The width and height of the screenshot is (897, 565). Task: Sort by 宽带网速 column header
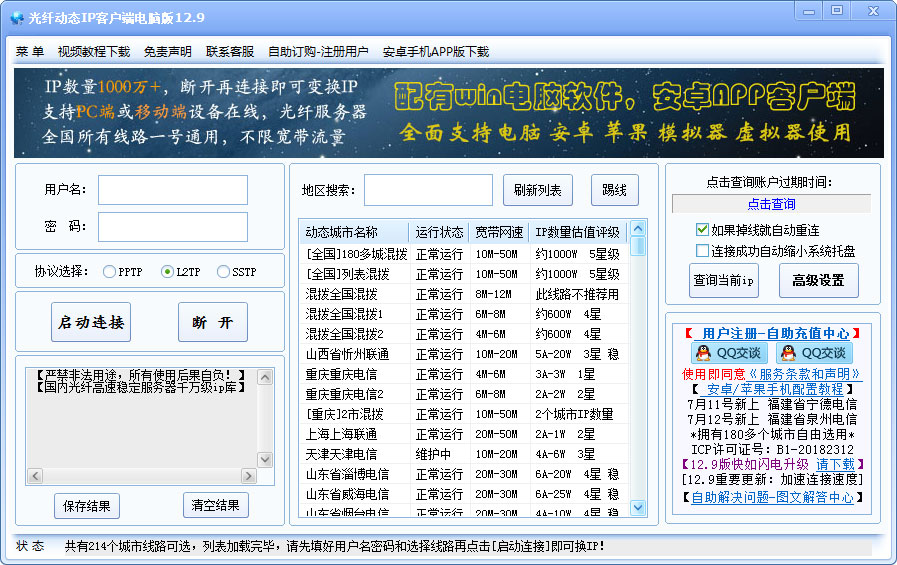pos(499,232)
